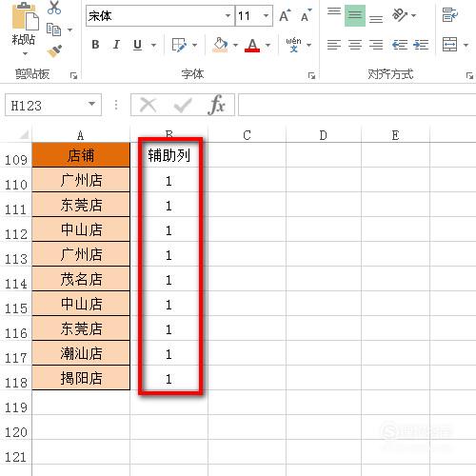The image size is (476, 476).
Task: Expand the font name dropdown arrow
Action: 228,15
